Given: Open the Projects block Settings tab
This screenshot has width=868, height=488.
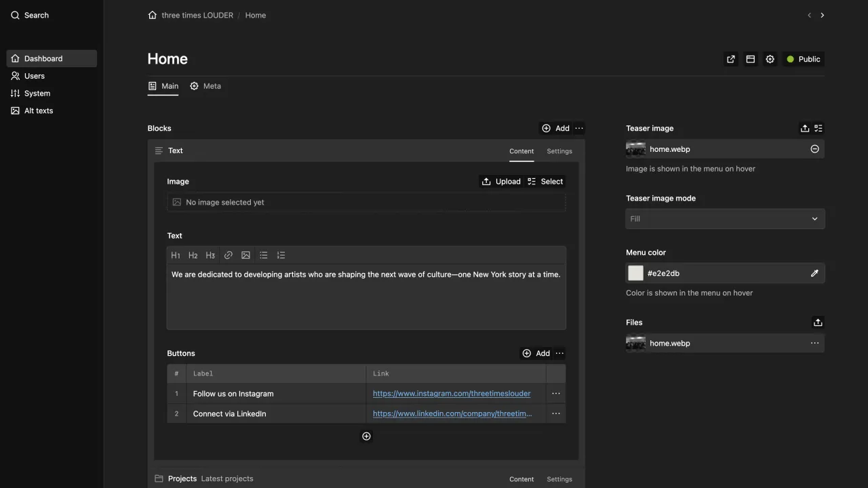Looking at the screenshot, I should tap(559, 479).
